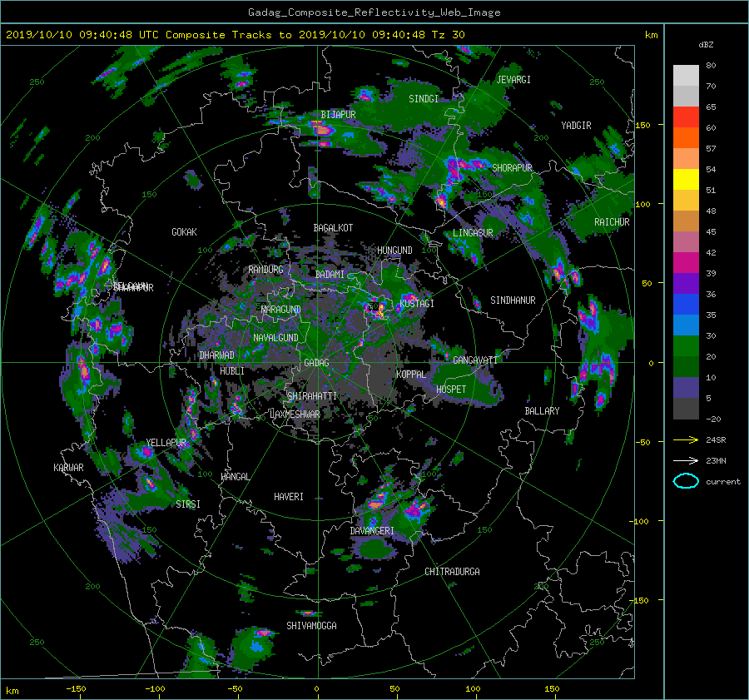Click the JEVARGI city label
The width and height of the screenshot is (749, 700).
[x=513, y=80]
